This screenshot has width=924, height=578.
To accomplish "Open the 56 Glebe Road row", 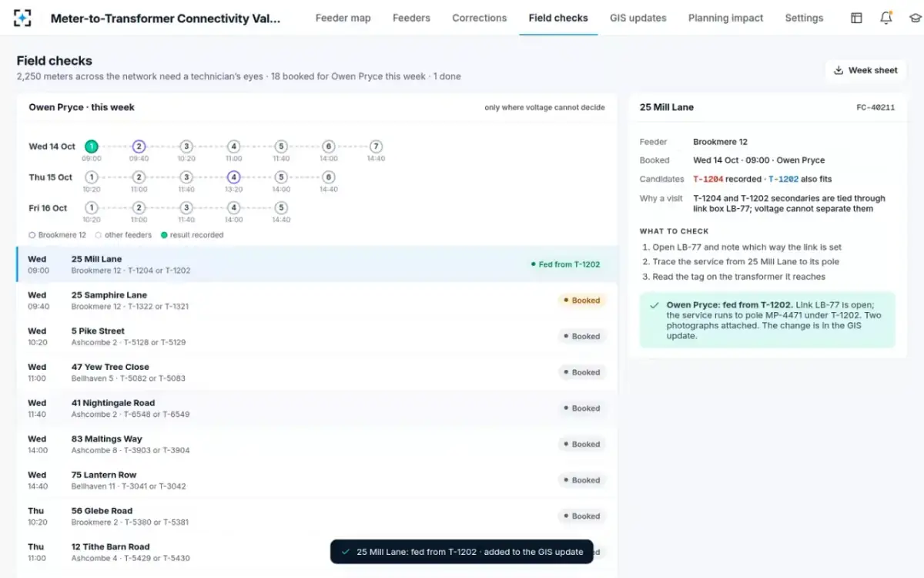I will [x=316, y=516].
